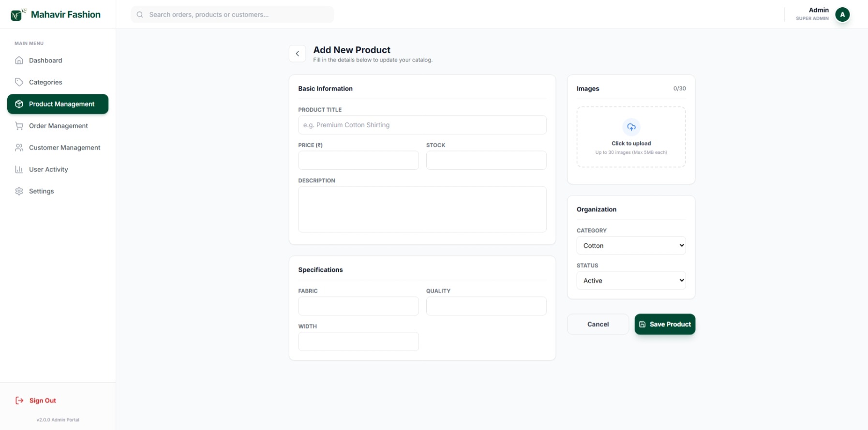
Task: Open User Activity from sidebar
Action: click(48, 169)
